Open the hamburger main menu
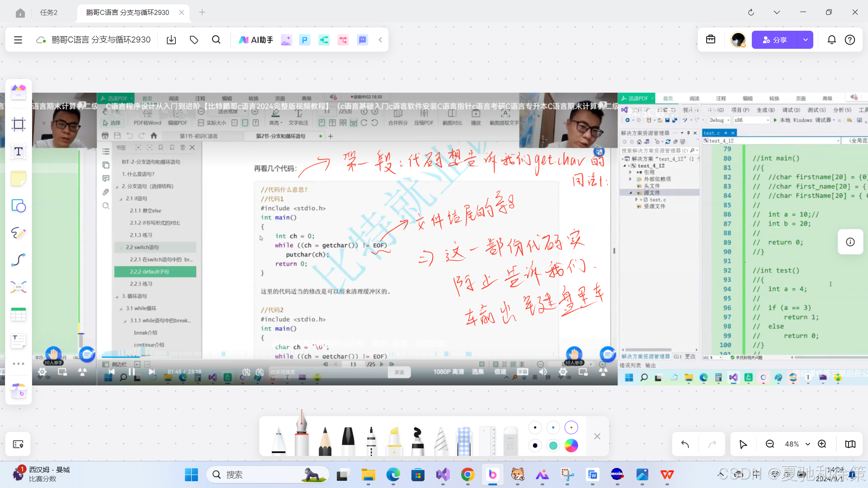Screen dimensions: 868x488 tap(18, 40)
